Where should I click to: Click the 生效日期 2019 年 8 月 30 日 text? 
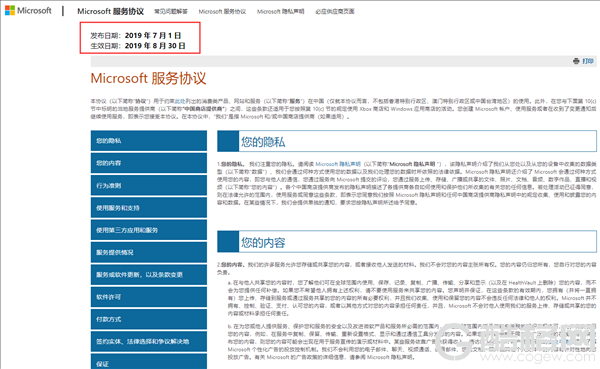pyautogui.click(x=138, y=46)
